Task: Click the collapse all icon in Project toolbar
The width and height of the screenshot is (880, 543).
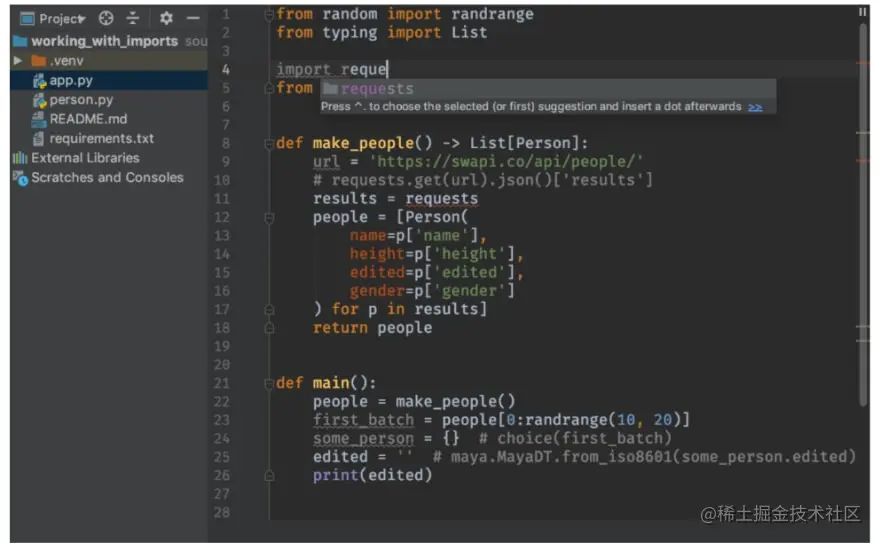Action: point(132,19)
